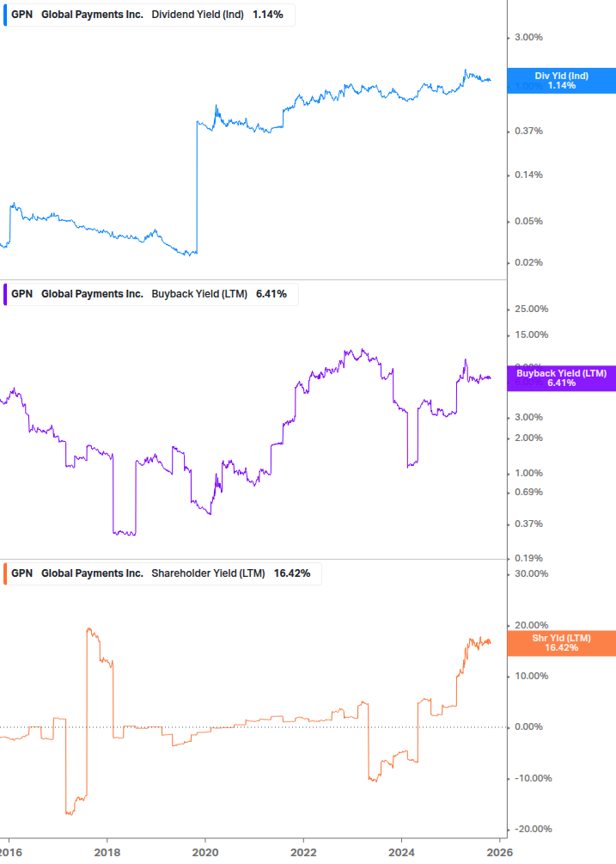Click the 2020 label on the time axis
This screenshot has width=616, height=864.
tap(204, 852)
